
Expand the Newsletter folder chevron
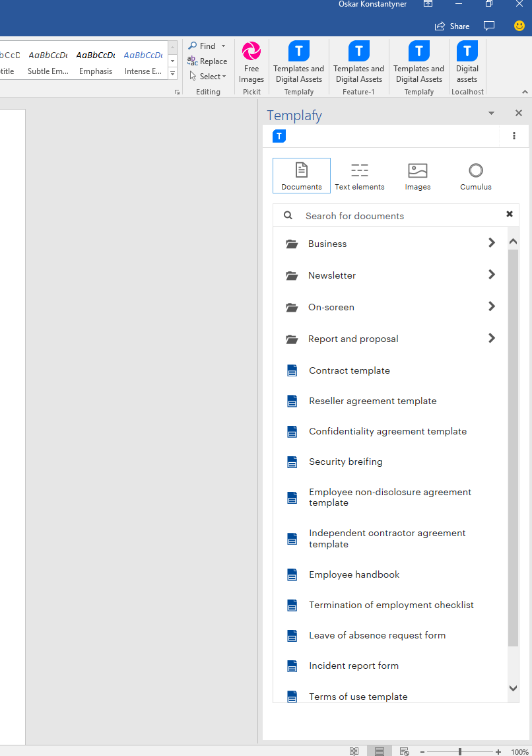pos(492,275)
